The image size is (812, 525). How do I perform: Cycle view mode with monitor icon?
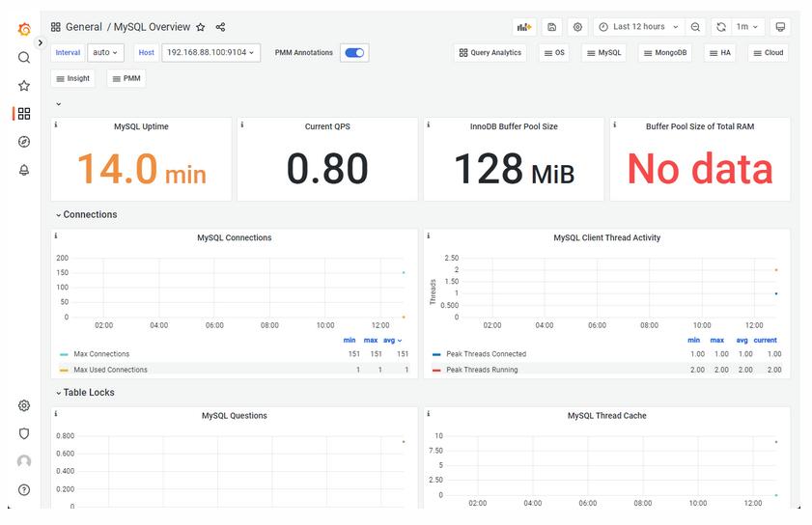(x=780, y=27)
